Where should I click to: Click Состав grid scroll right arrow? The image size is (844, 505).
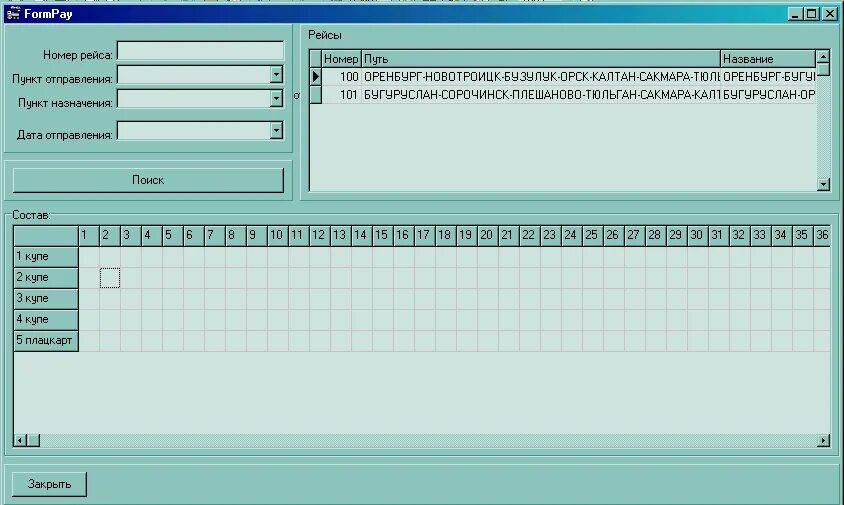(x=823, y=440)
